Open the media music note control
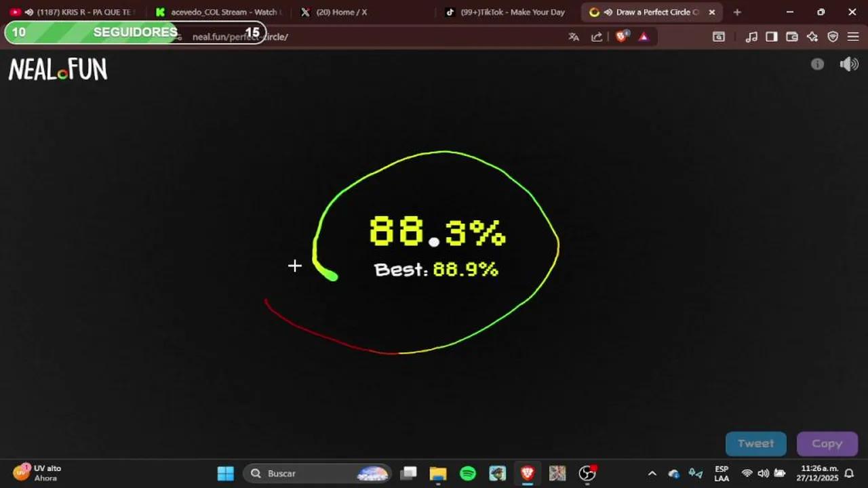 click(x=751, y=37)
